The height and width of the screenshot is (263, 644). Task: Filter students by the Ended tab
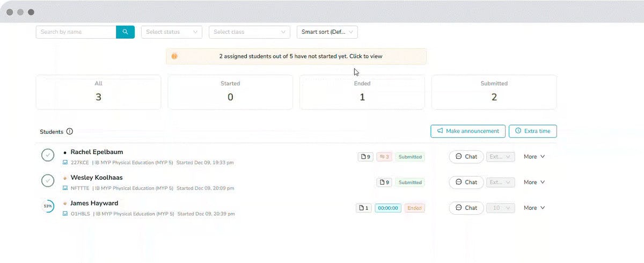pyautogui.click(x=362, y=92)
